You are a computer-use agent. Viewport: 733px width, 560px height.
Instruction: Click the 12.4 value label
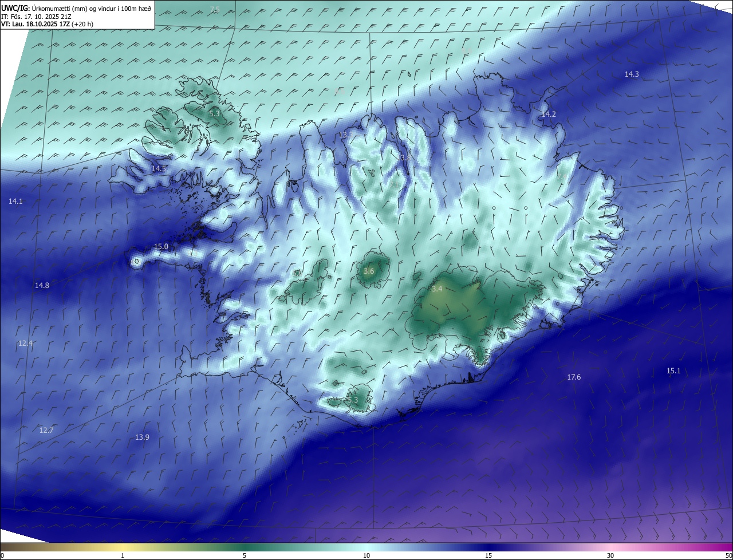(25, 343)
